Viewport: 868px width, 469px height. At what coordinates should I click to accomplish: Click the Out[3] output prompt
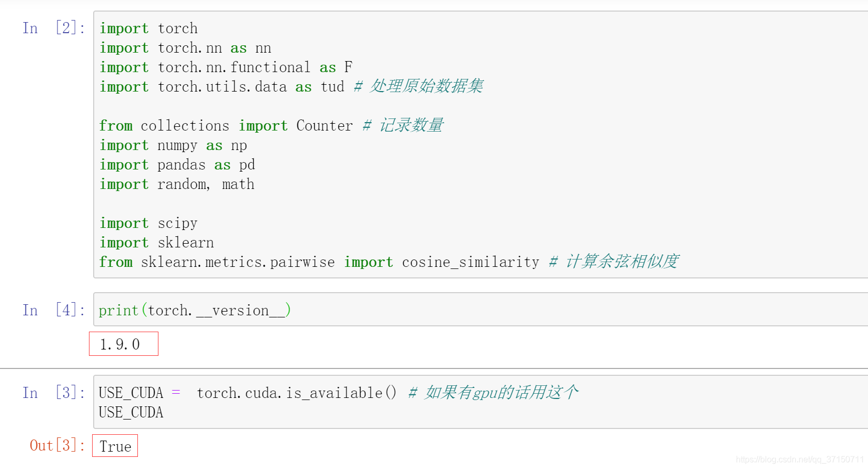[x=57, y=446]
